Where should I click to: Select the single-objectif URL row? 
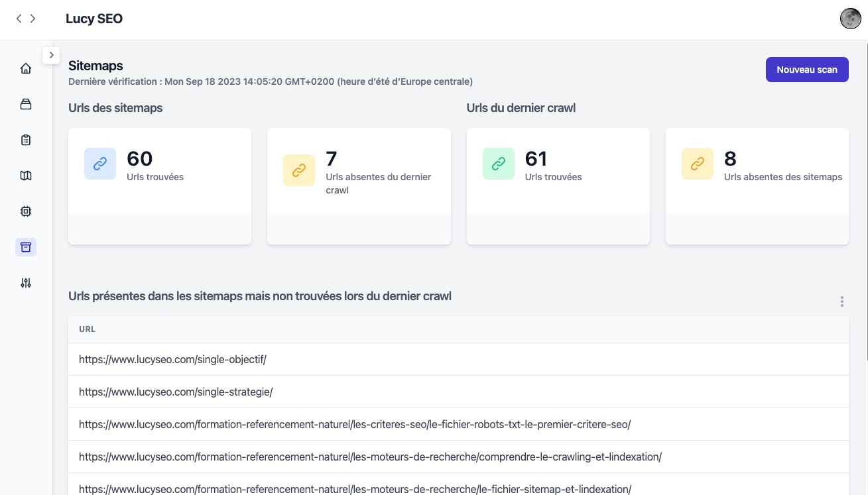point(458,359)
